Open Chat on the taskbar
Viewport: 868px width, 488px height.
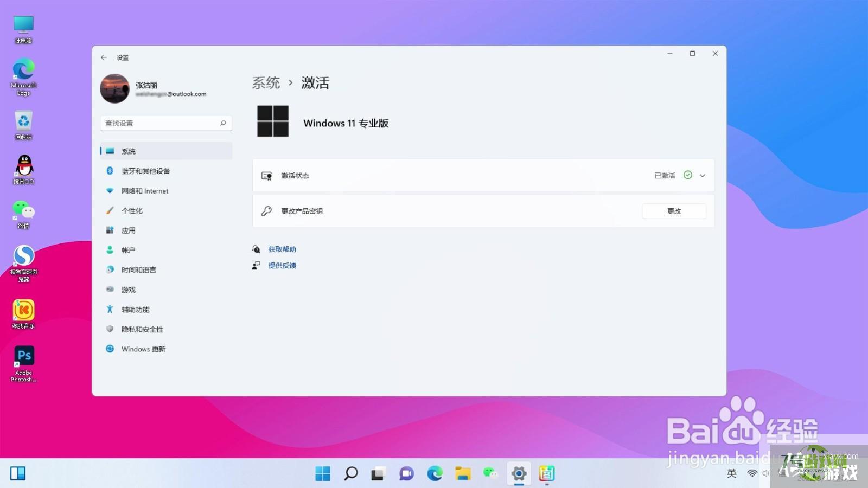tap(406, 473)
